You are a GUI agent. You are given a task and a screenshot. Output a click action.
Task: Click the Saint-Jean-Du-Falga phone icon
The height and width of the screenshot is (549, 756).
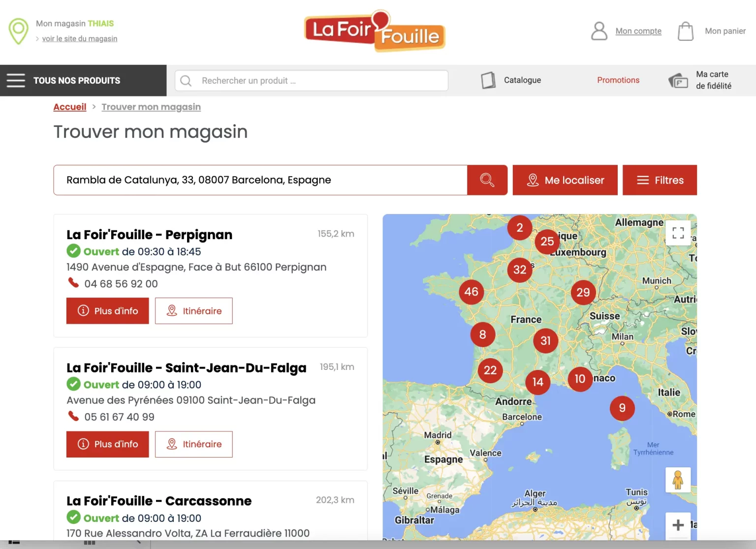click(73, 416)
